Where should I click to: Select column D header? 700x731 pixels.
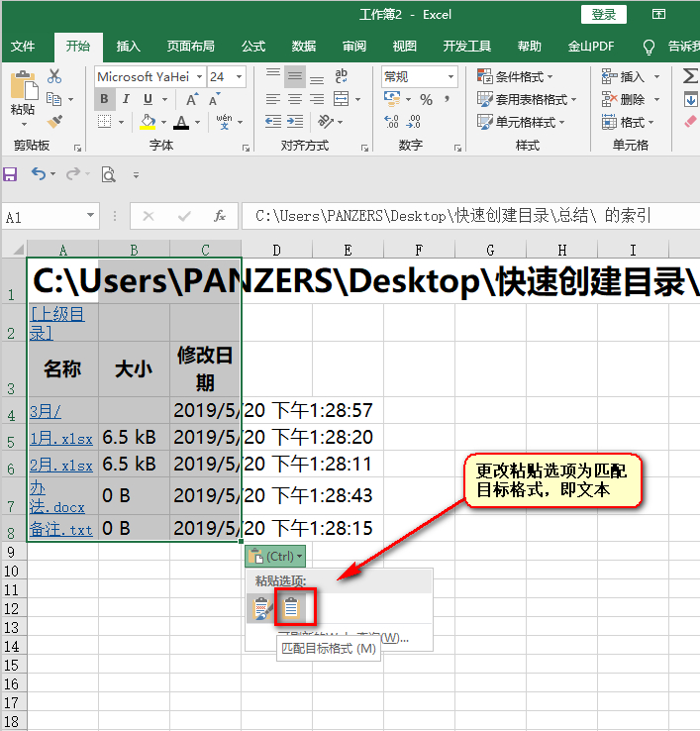[277, 251]
